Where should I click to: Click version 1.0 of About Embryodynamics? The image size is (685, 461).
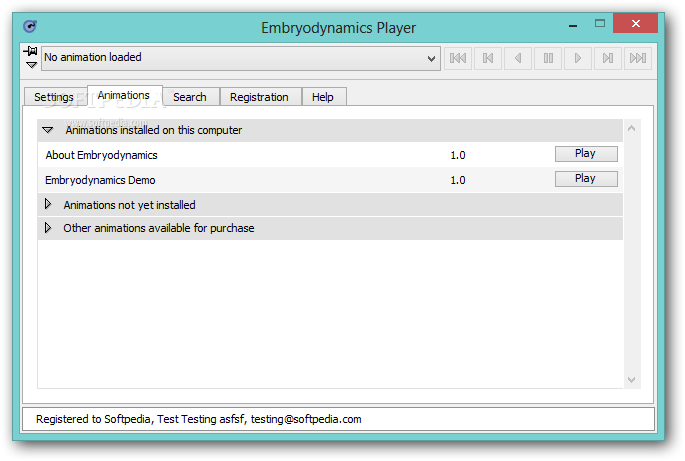pyautogui.click(x=458, y=155)
